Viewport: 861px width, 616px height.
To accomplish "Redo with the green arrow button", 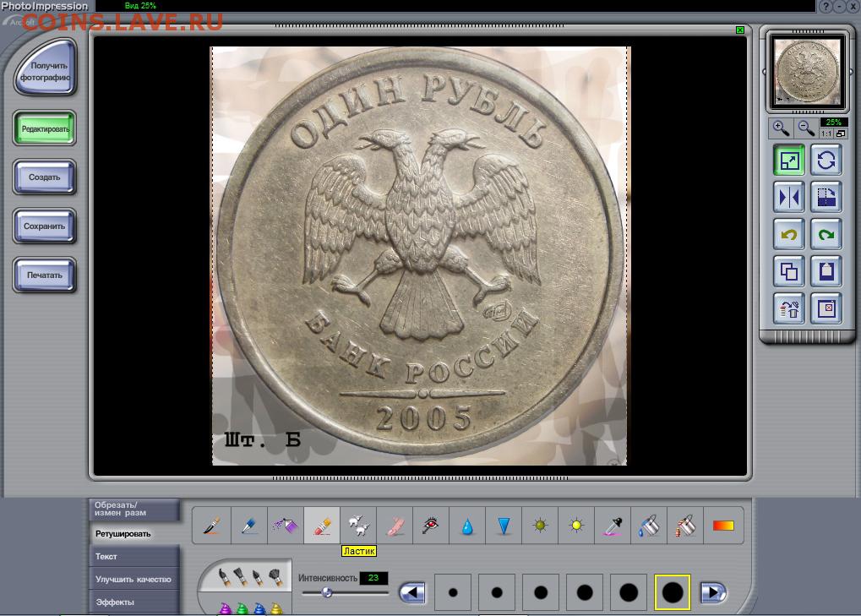I will coord(826,235).
